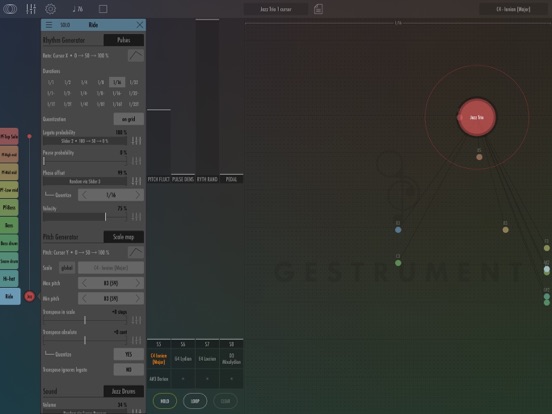Open the Scale map pitch generator dropdown

124,237
